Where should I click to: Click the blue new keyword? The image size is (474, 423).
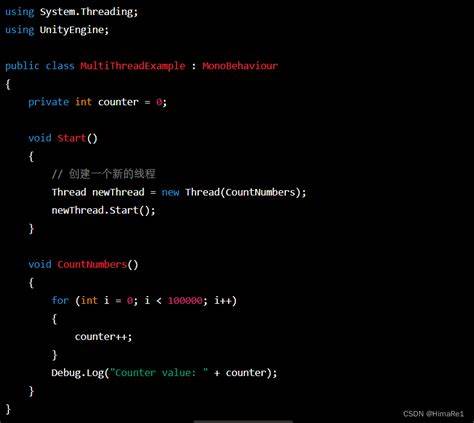click(170, 192)
